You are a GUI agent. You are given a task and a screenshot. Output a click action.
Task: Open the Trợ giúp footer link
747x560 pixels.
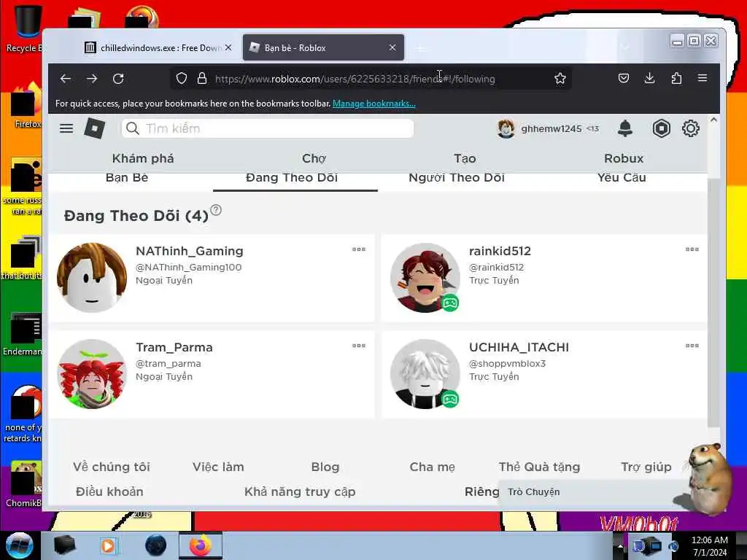(x=646, y=467)
